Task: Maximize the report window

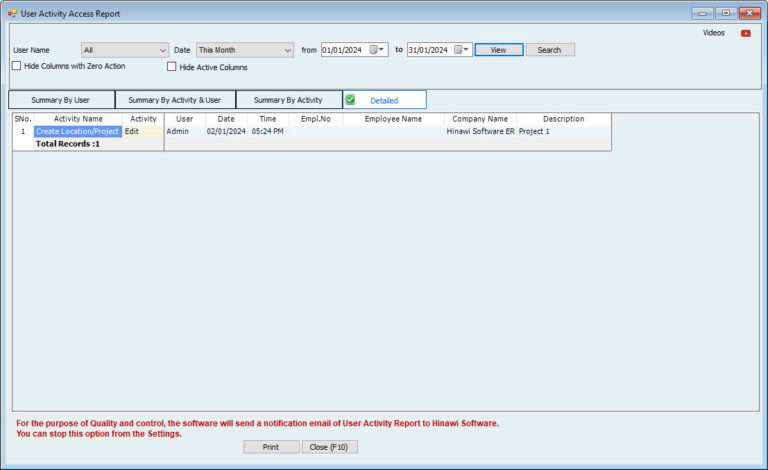Action: pos(725,13)
